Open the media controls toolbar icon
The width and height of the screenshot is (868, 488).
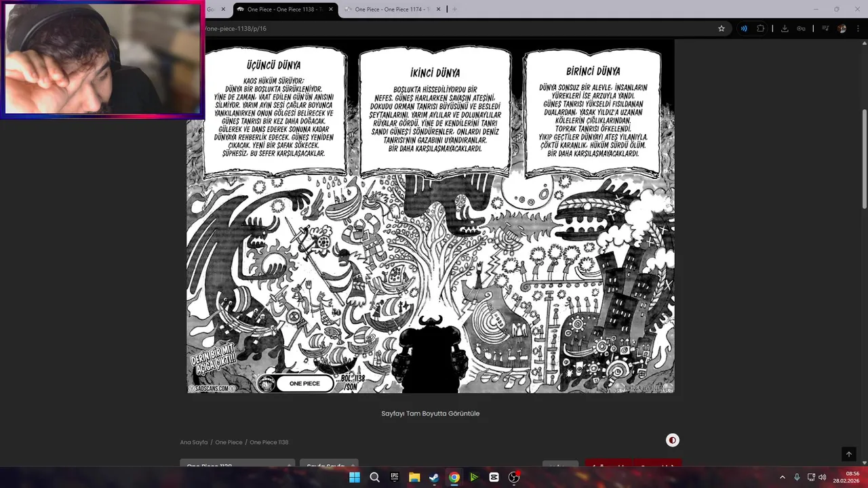825,28
